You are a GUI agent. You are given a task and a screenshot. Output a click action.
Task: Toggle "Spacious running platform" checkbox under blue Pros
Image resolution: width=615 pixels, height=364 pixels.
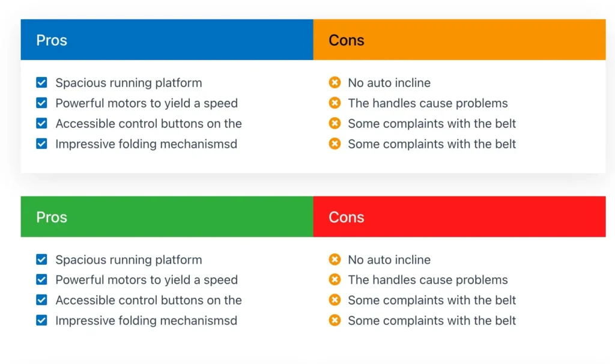click(41, 83)
